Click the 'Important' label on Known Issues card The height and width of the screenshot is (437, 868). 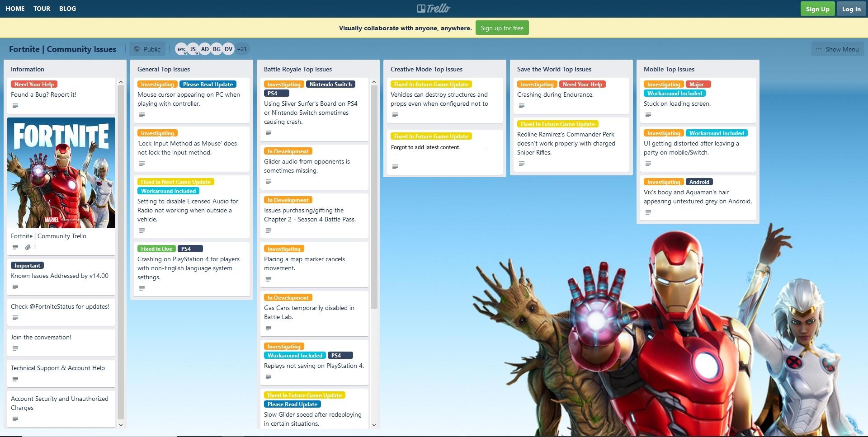(27, 265)
